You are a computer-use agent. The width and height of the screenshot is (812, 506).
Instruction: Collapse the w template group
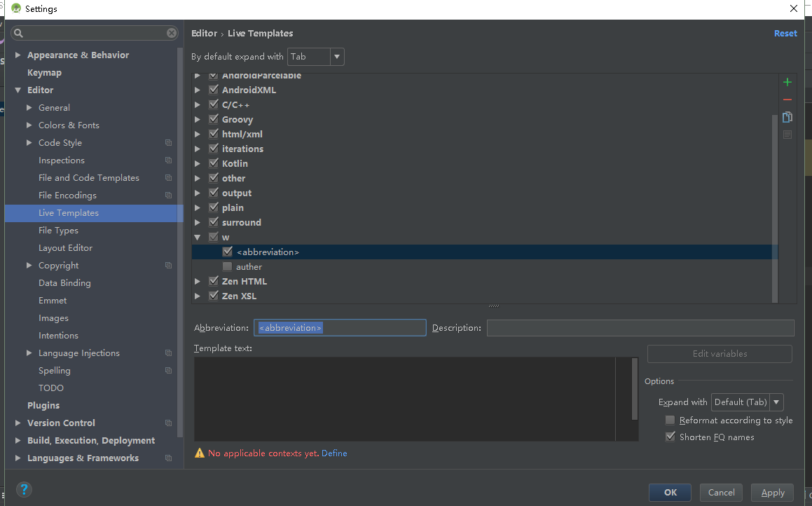pos(198,237)
